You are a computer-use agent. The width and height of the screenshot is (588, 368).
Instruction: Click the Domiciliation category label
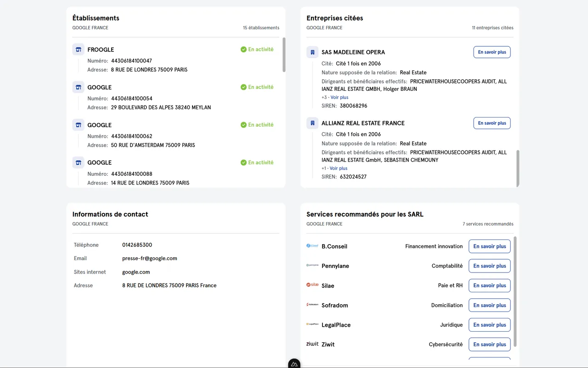(x=447, y=305)
